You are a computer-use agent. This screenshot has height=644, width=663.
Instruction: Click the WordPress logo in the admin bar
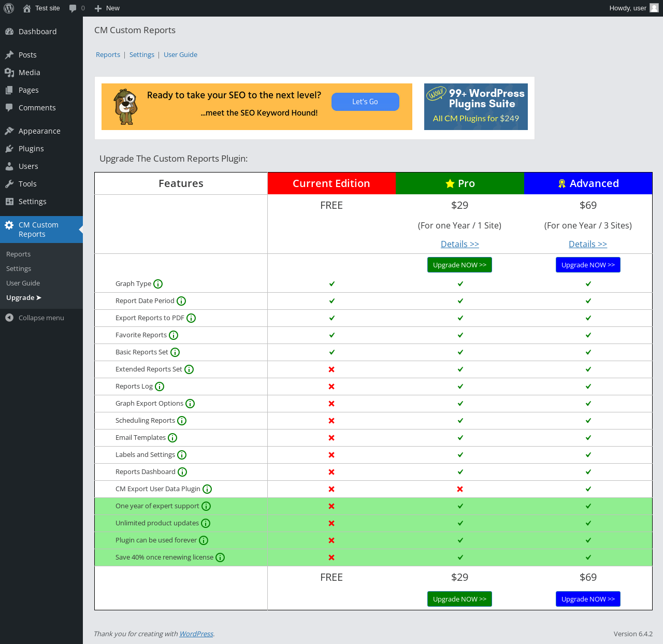tap(9, 8)
